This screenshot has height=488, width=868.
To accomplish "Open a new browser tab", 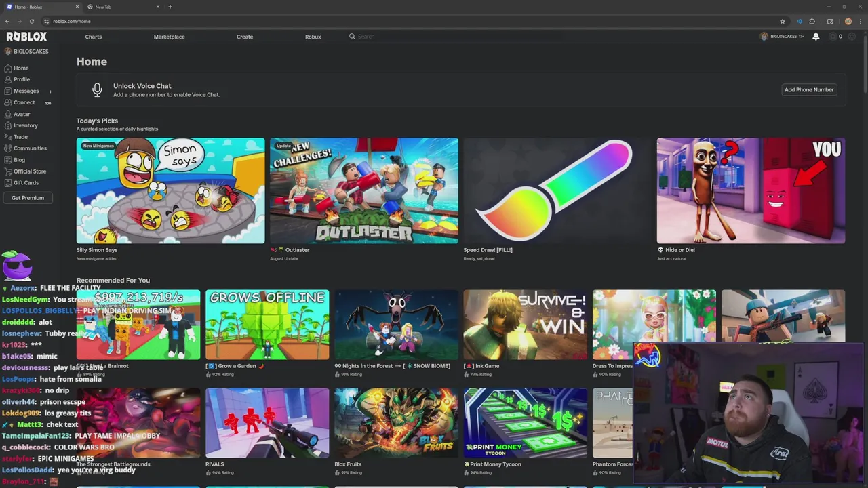I will click(x=170, y=7).
